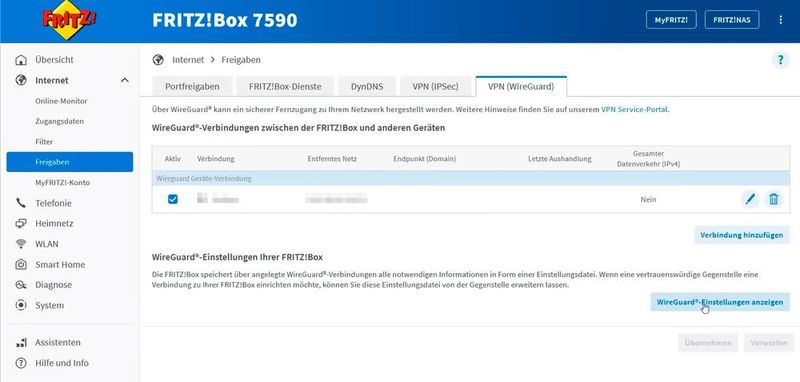Open Online-Monitor in sidebar
This screenshot has width=800, height=382.
point(61,101)
